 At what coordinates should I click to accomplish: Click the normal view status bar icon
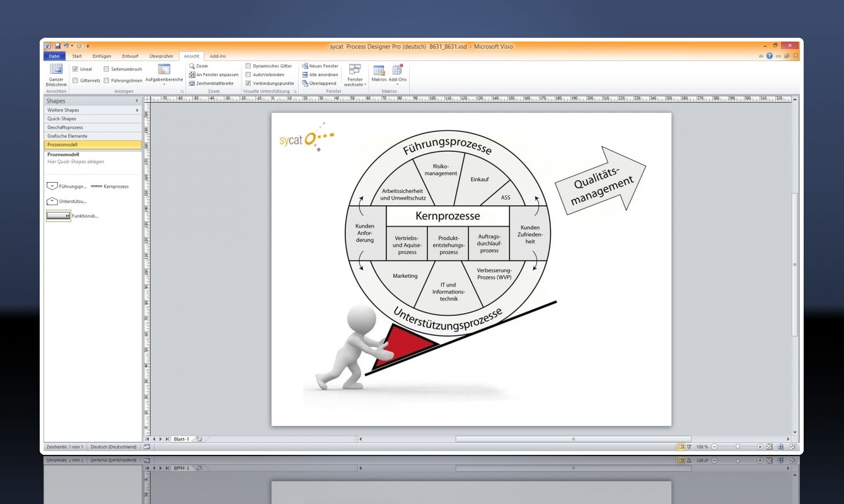681,447
